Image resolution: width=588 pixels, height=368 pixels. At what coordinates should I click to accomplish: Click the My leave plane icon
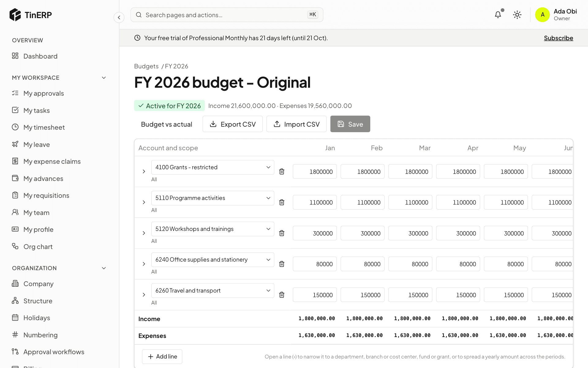(x=15, y=144)
